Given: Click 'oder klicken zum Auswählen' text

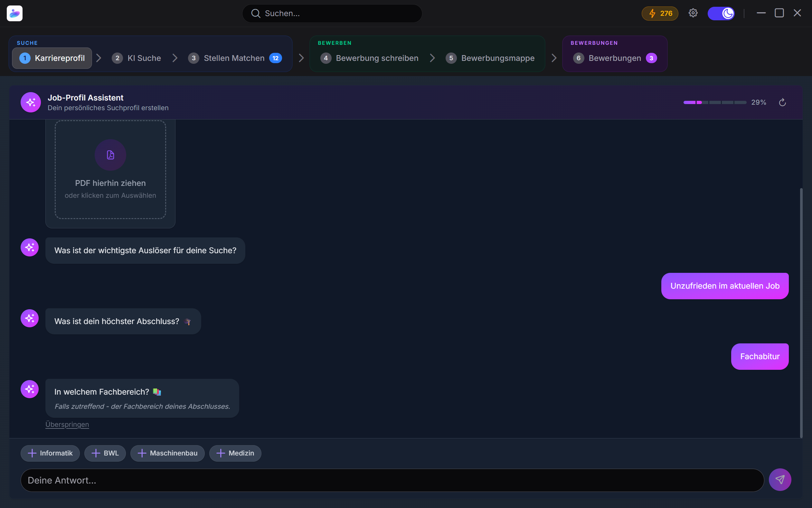Looking at the screenshot, I should coord(110,195).
